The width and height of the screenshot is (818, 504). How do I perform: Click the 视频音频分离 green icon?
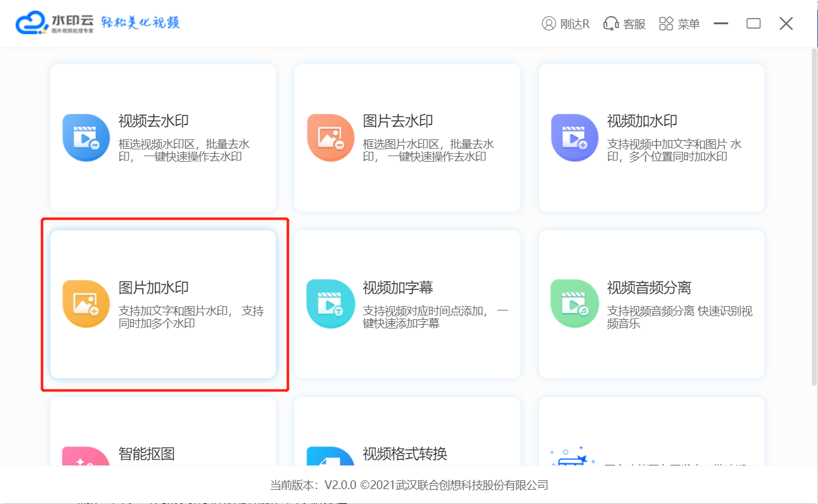pyautogui.click(x=575, y=304)
